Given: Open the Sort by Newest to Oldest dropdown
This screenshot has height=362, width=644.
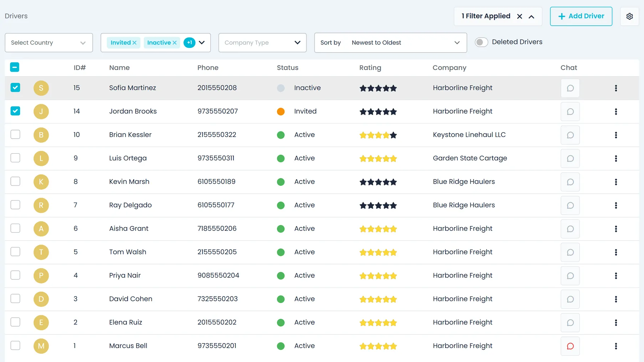Looking at the screenshot, I should click(x=390, y=43).
